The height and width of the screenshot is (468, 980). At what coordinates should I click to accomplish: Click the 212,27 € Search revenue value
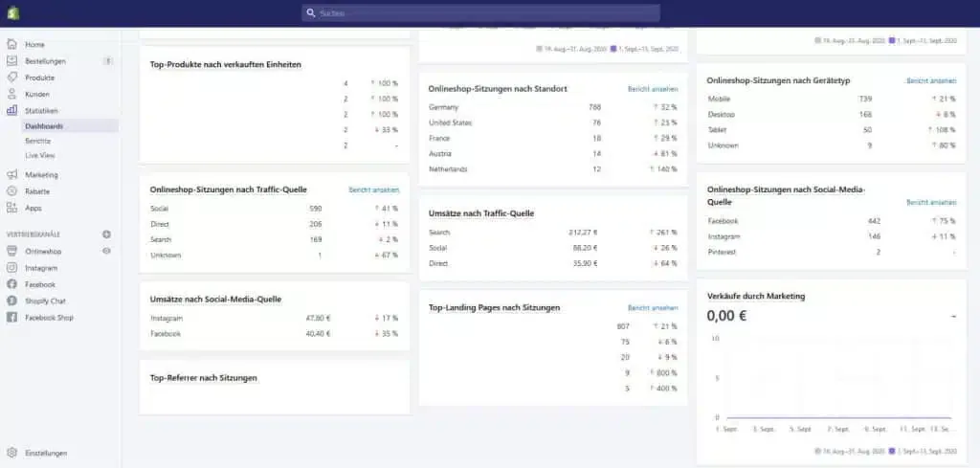pos(583,233)
